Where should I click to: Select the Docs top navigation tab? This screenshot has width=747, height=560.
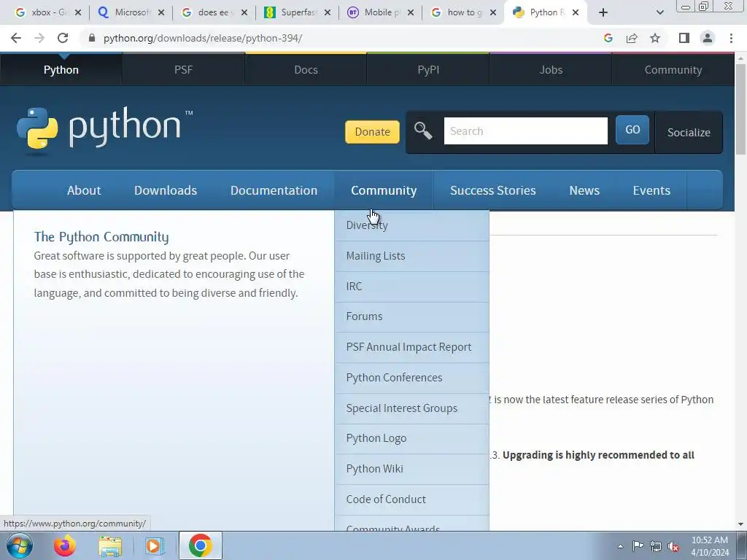pyautogui.click(x=306, y=69)
